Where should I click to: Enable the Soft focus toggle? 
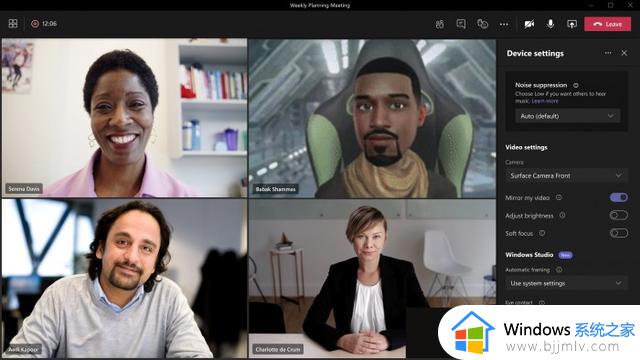coord(619,233)
